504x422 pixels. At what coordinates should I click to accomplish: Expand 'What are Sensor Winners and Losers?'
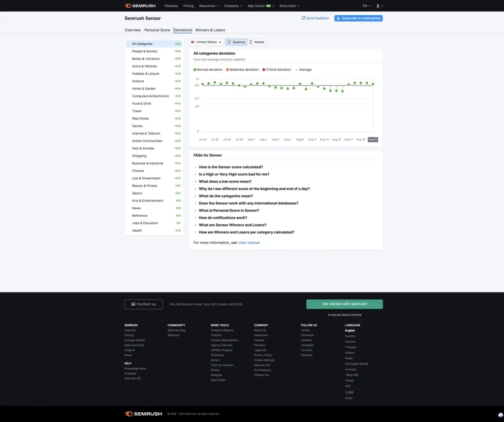click(232, 225)
